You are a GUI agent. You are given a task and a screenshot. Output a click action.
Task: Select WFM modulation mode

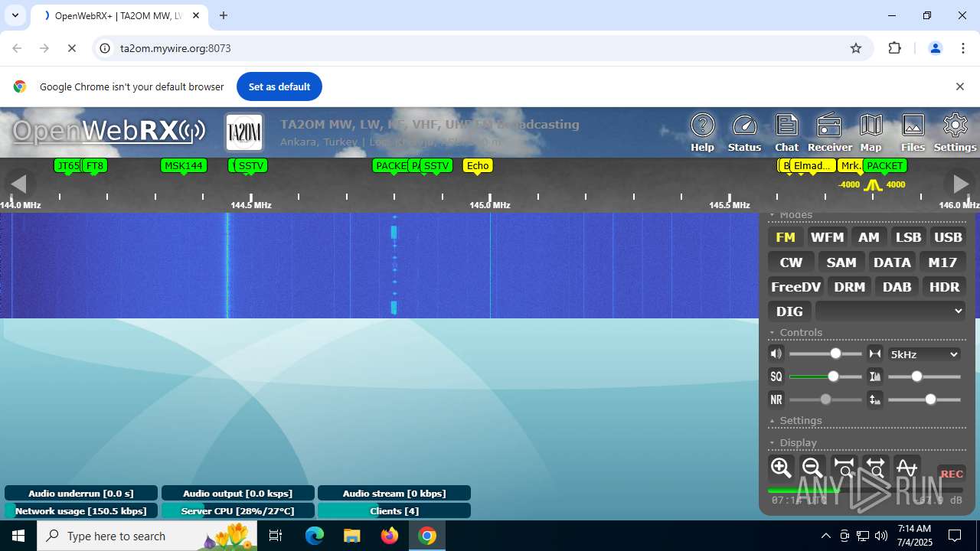click(827, 237)
